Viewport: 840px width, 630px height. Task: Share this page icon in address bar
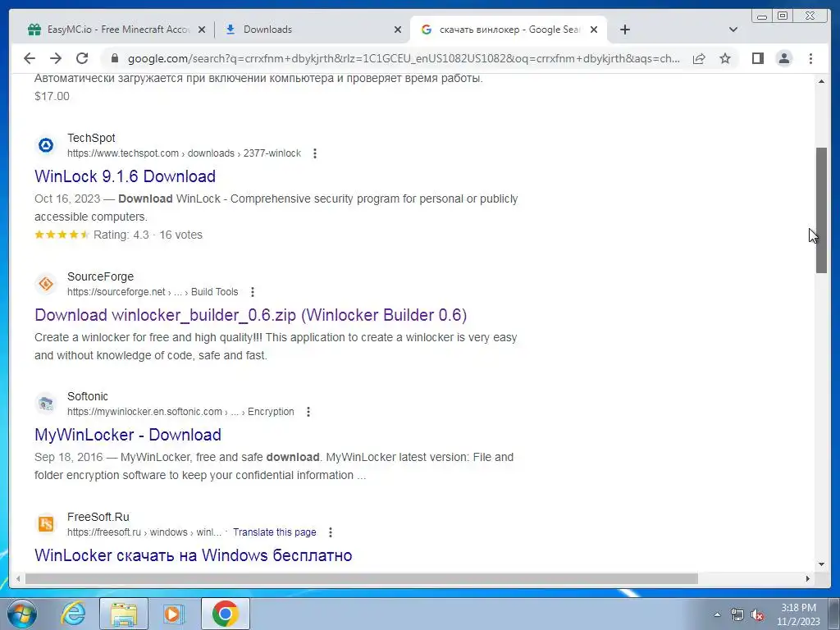699,58
